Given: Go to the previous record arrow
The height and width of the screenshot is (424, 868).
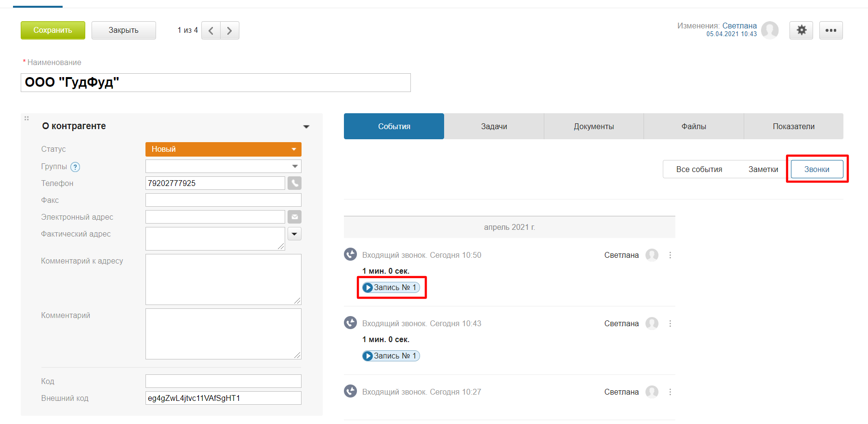Looking at the screenshot, I should tap(211, 30).
